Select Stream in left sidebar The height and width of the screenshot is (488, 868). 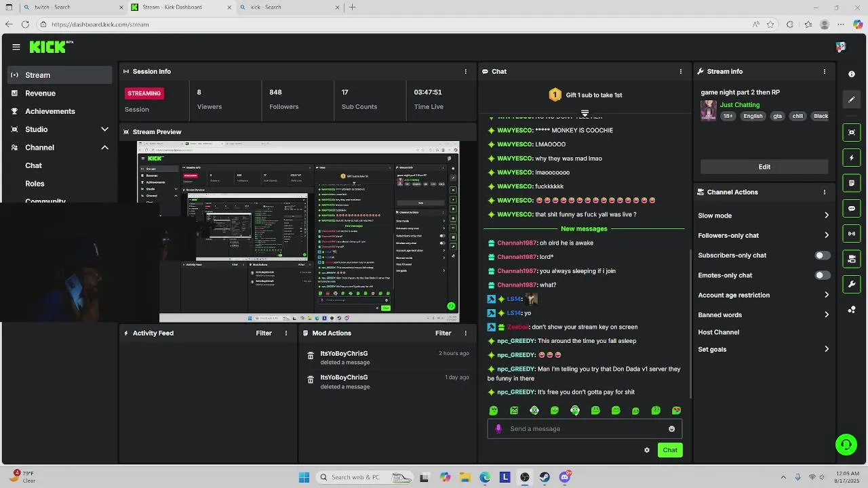60,75
